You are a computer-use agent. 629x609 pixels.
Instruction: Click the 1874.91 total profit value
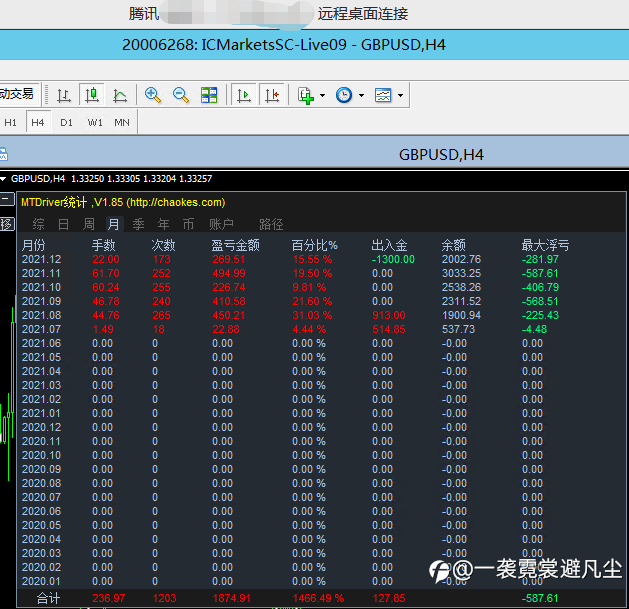[231, 598]
